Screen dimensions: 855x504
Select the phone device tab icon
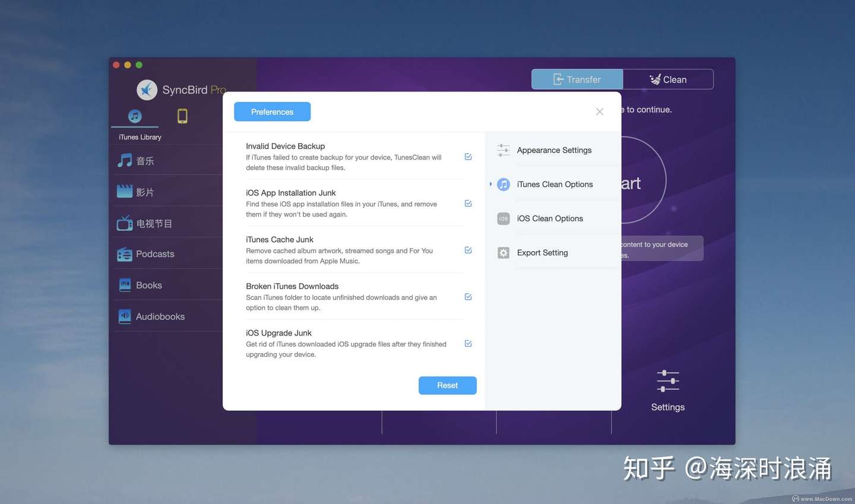click(182, 116)
